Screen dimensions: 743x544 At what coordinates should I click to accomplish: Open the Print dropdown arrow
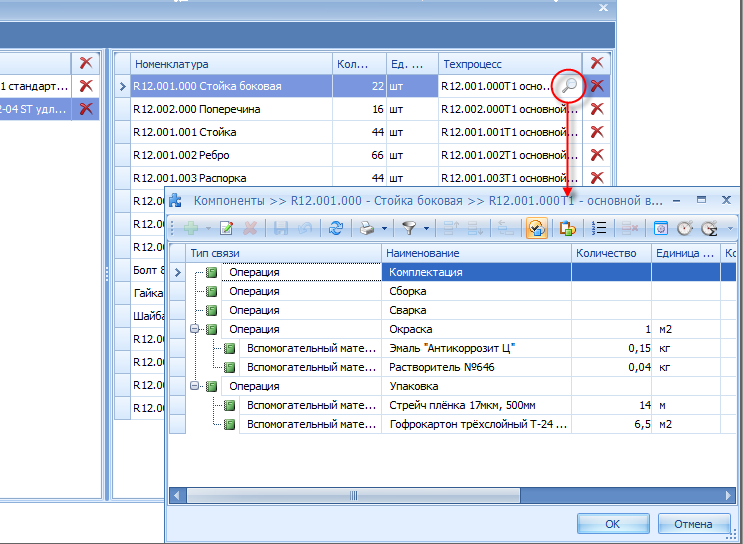(384, 228)
